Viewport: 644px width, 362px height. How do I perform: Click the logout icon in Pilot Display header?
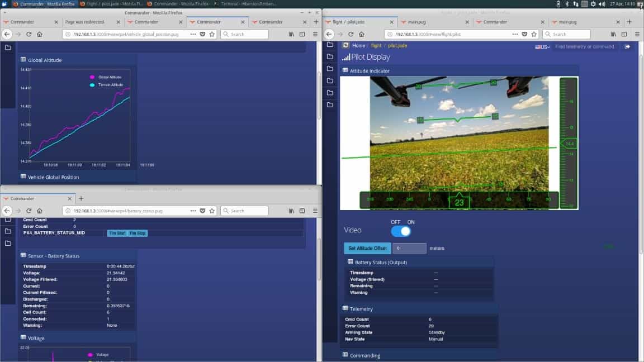pos(627,47)
